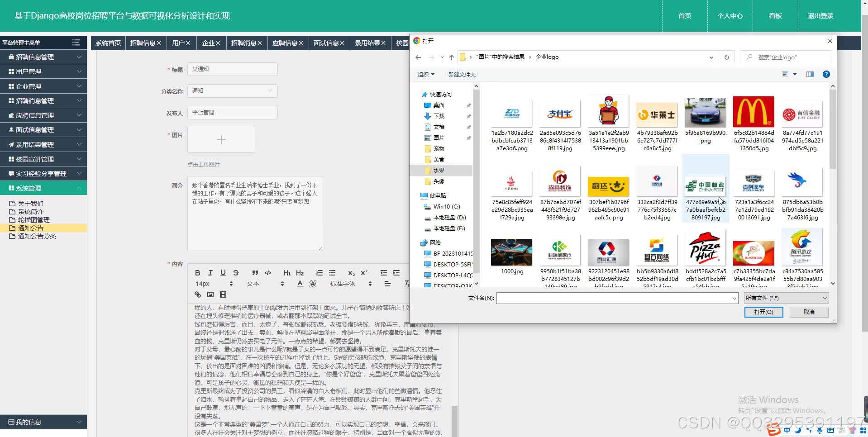The image size is (868, 437).
Task: Select 桌面 in the file dialog sidebar
Action: (x=439, y=105)
